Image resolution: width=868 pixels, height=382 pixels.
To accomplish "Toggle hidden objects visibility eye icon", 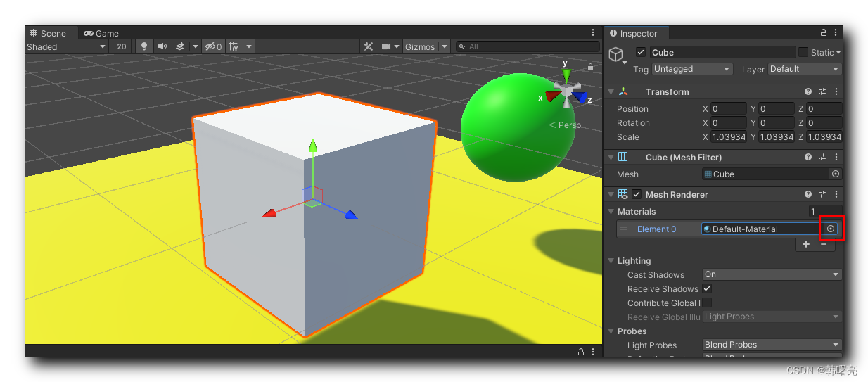I will pyautogui.click(x=212, y=46).
